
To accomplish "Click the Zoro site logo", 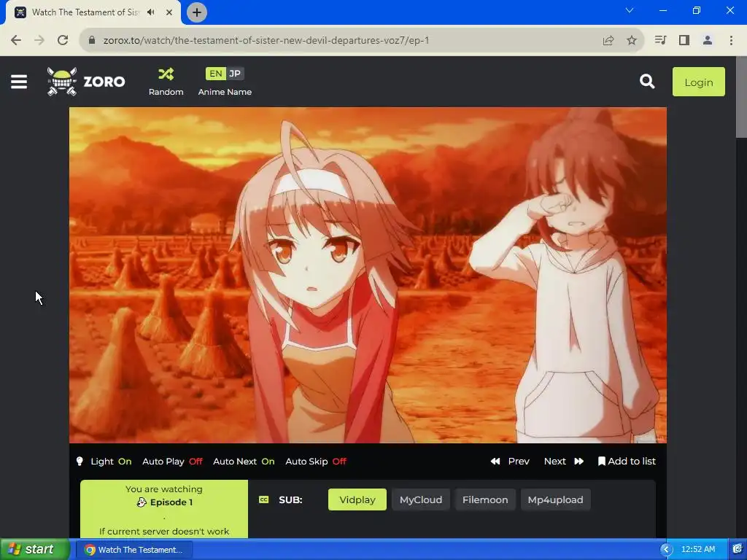I will coord(86,82).
